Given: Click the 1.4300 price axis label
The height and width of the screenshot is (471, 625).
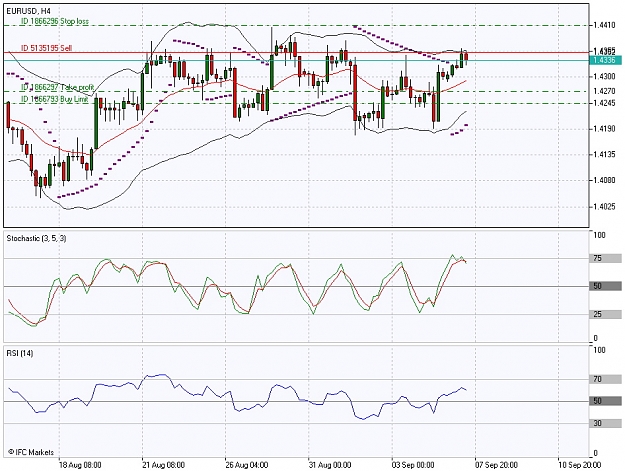Looking at the screenshot, I should [604, 77].
